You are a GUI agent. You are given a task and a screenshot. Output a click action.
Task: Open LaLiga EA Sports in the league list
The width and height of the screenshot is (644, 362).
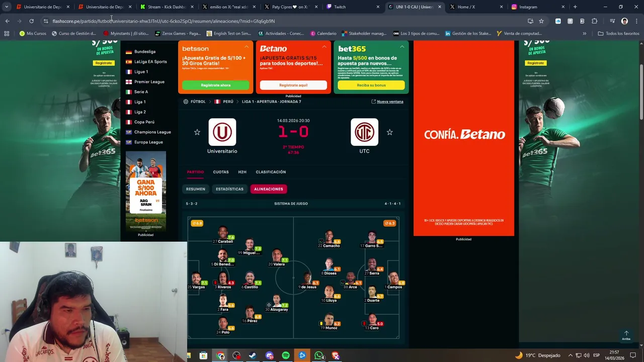(150, 62)
